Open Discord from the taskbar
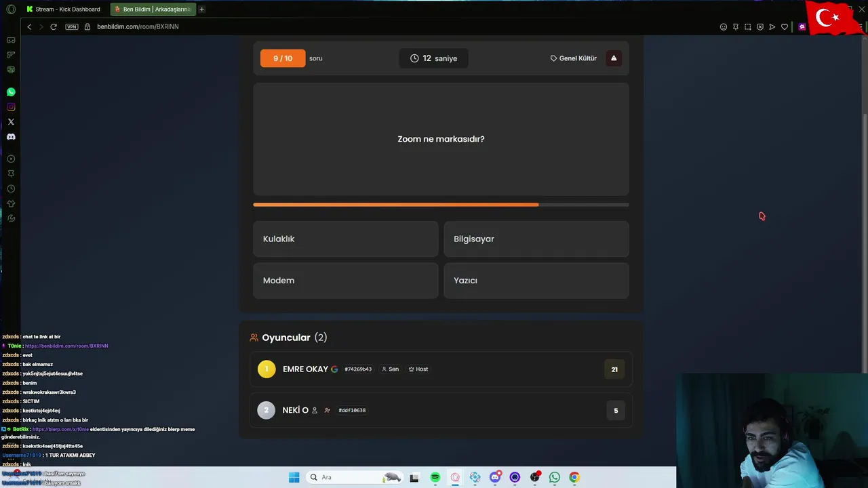The image size is (868, 488). coord(495,477)
